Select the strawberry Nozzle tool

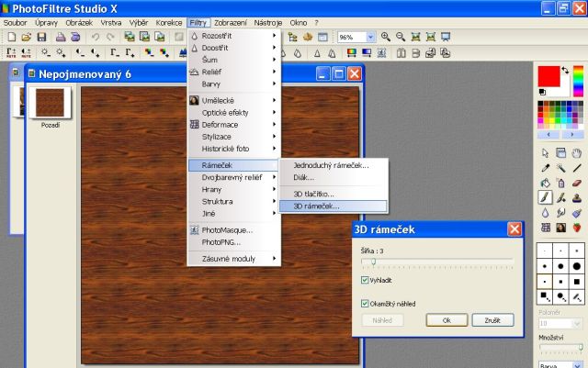click(x=577, y=228)
